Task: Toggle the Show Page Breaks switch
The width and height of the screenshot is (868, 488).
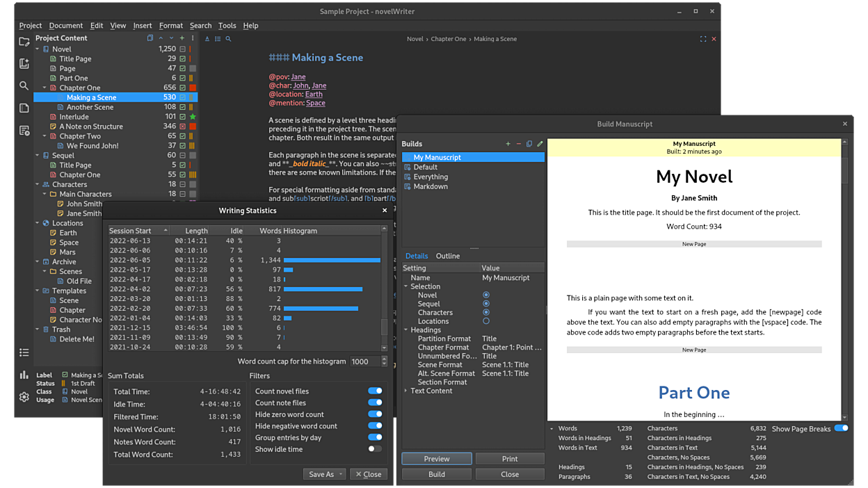Action: click(841, 428)
